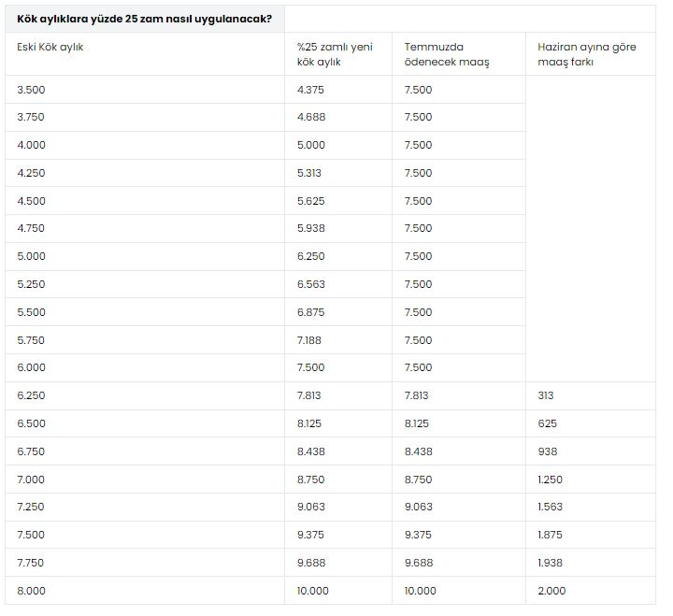Click the '%25 zamlı yeni kök aylık' header
The height and width of the screenshot is (616, 673).
335,54
